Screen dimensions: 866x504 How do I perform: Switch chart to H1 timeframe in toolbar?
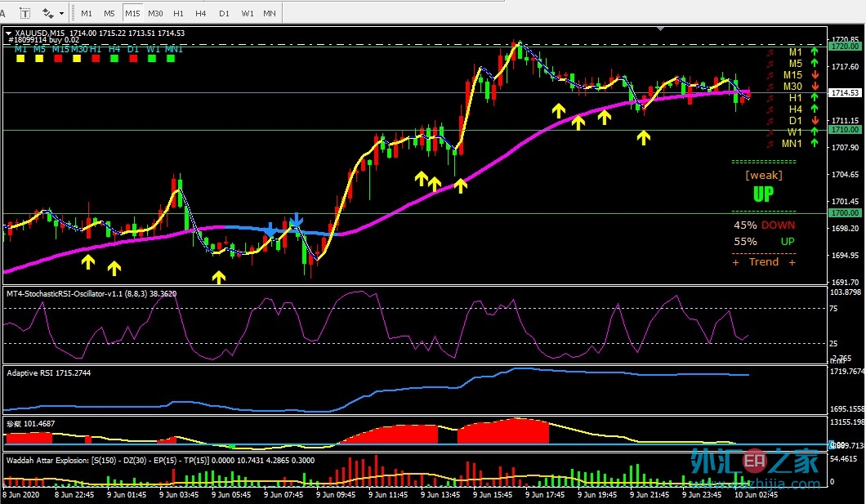click(x=178, y=13)
